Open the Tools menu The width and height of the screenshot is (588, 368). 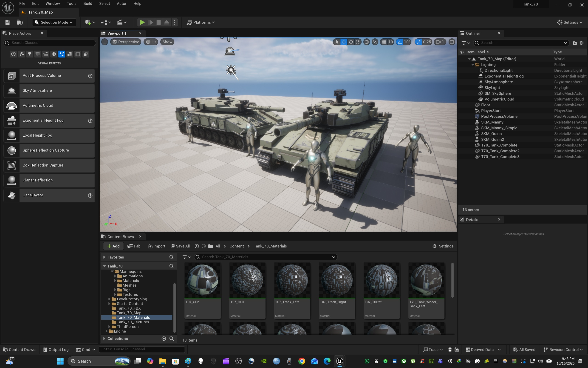(71, 3)
